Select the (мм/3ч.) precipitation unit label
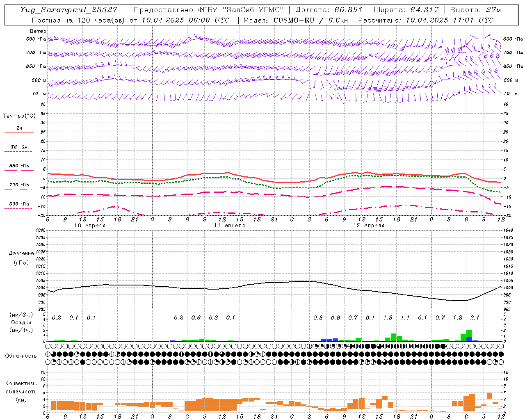525x420 pixels. [x=21, y=315]
